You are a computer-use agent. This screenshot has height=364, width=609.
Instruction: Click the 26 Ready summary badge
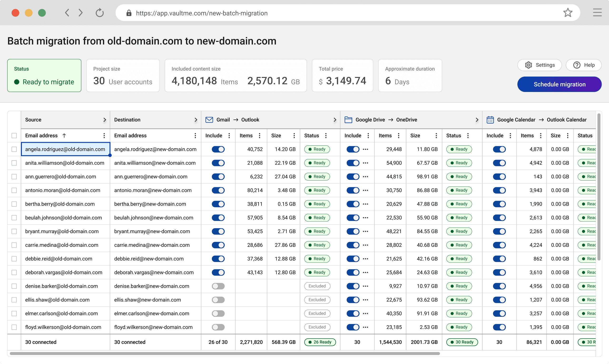(320, 342)
